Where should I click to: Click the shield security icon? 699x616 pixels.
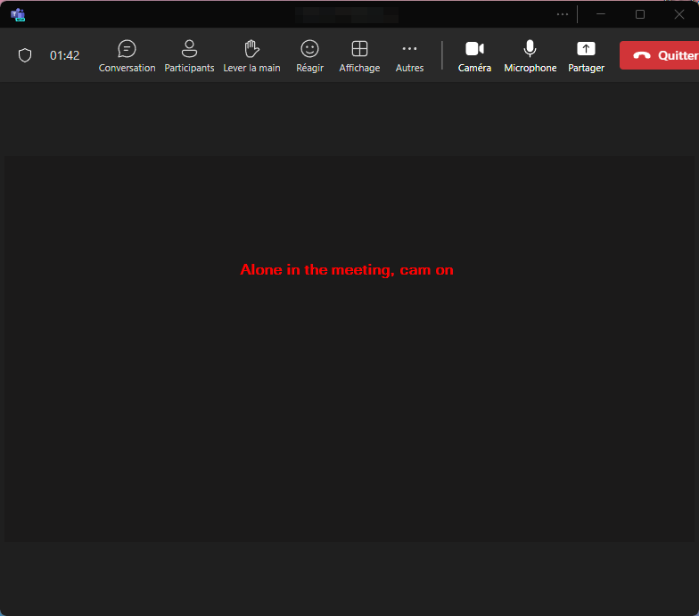25,55
